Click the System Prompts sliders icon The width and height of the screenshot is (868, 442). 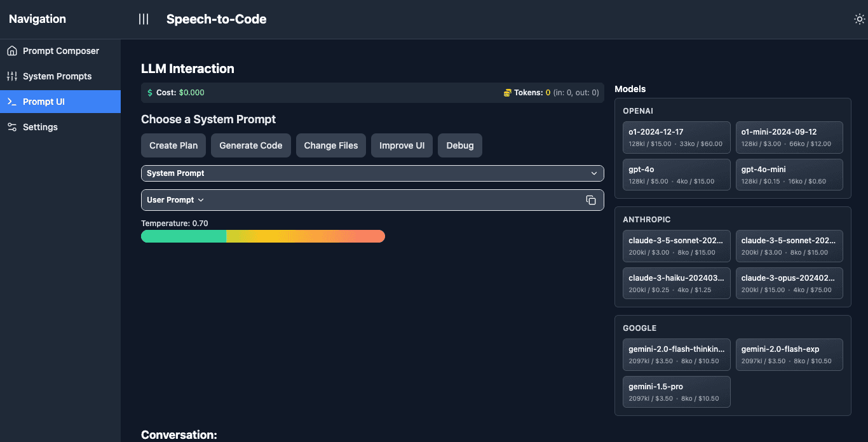click(12, 76)
